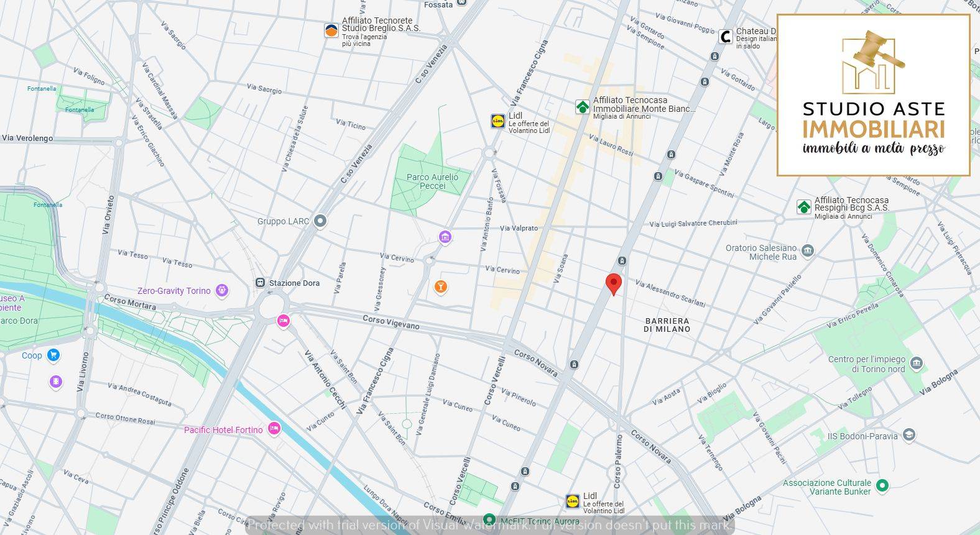
Task: Select the Zero-Gravity Torino purple icon
Action: [223, 290]
